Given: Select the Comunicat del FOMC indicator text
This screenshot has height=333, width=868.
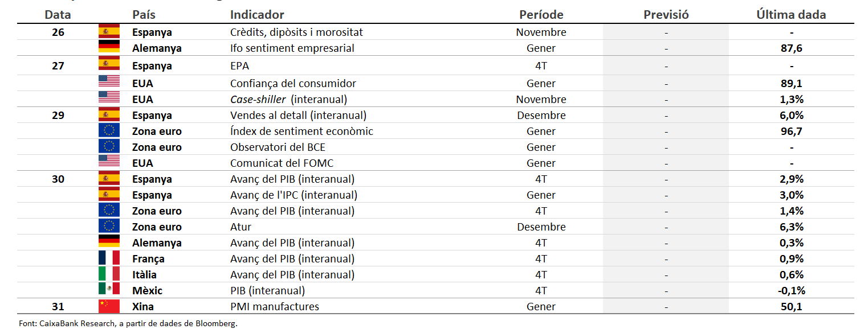Looking at the screenshot, I should (x=282, y=163).
